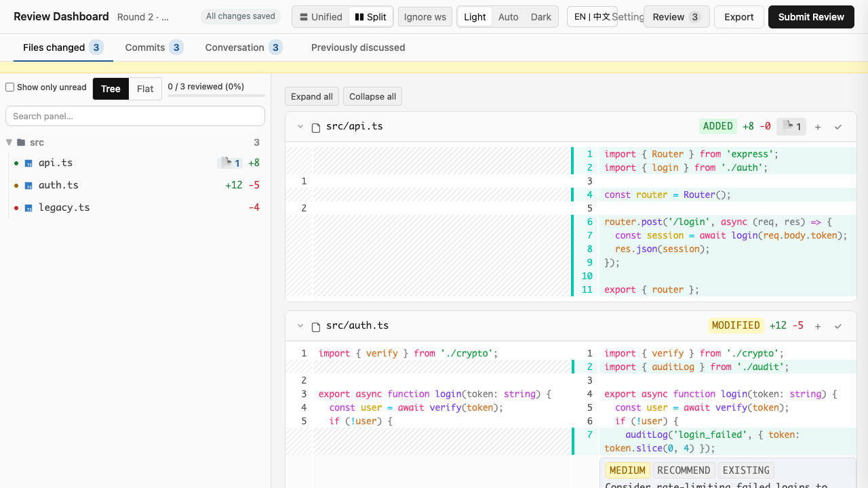868x488 pixels.
Task: Open the Conversation tab
Action: (243, 47)
